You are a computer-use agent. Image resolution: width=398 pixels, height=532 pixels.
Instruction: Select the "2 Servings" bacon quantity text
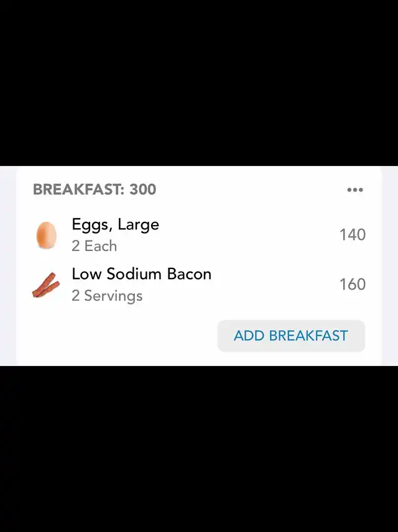[107, 296]
